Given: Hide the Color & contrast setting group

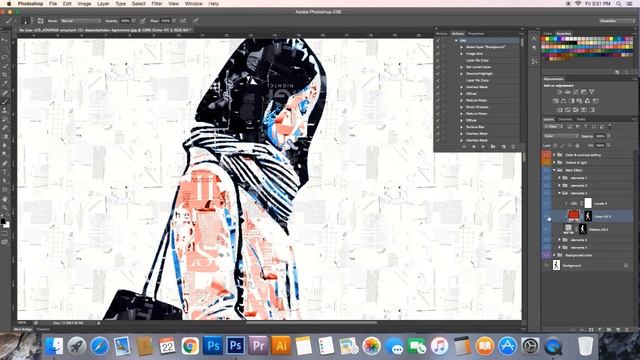Looking at the screenshot, I should [546, 155].
